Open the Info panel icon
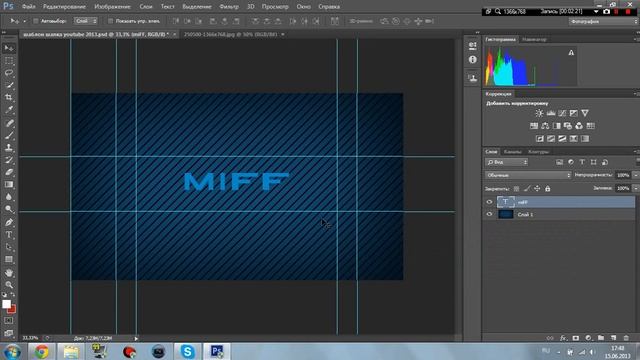Image resolution: width=640 pixels, height=360 pixels. pos(473,60)
